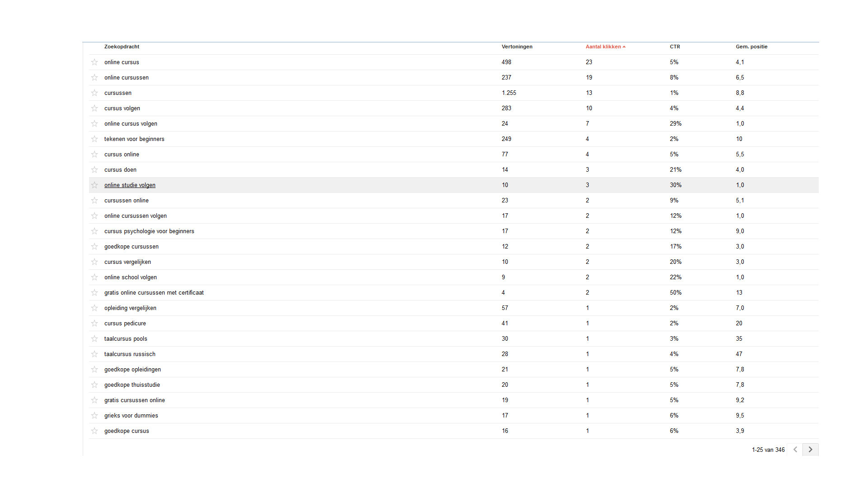Open 'online studie volgen' query link
The width and height of the screenshot is (868, 488).
pos(130,185)
